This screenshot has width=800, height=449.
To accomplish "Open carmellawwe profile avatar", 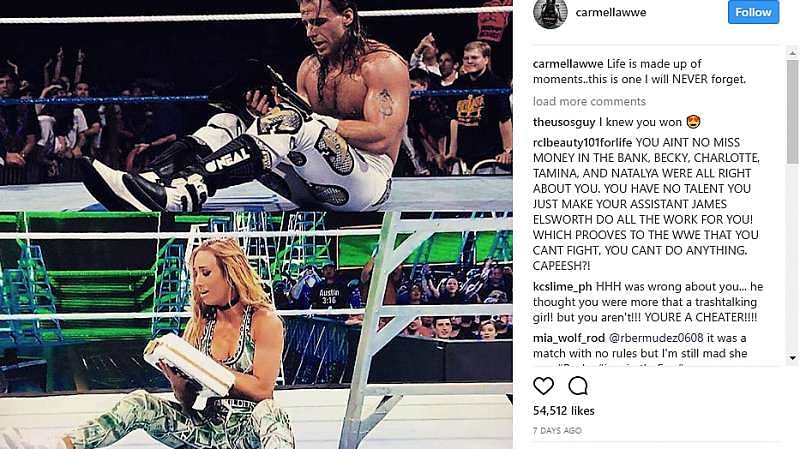I will point(550,13).
